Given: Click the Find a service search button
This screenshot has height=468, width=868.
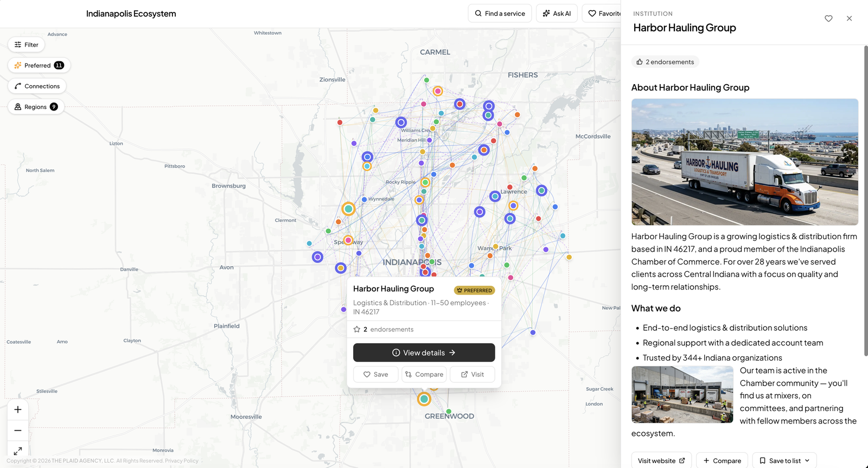Looking at the screenshot, I should [500, 14].
